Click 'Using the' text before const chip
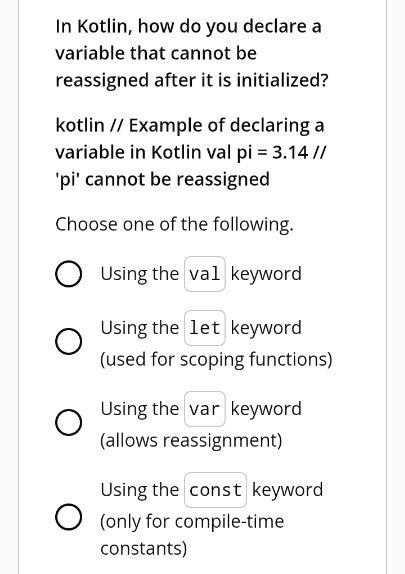 point(140,490)
